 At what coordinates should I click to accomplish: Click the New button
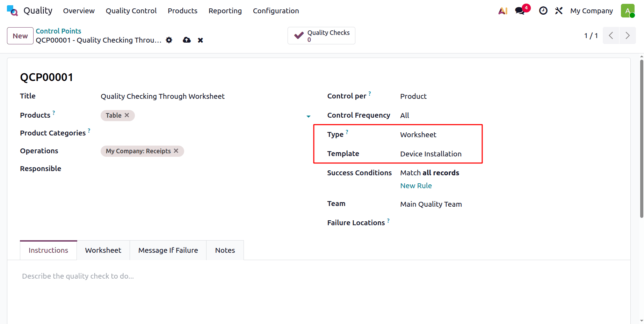(x=20, y=36)
